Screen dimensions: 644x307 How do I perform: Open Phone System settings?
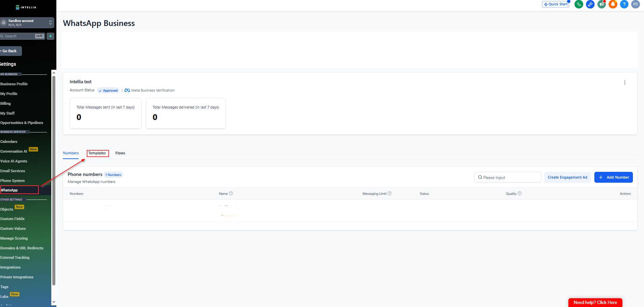[12, 181]
